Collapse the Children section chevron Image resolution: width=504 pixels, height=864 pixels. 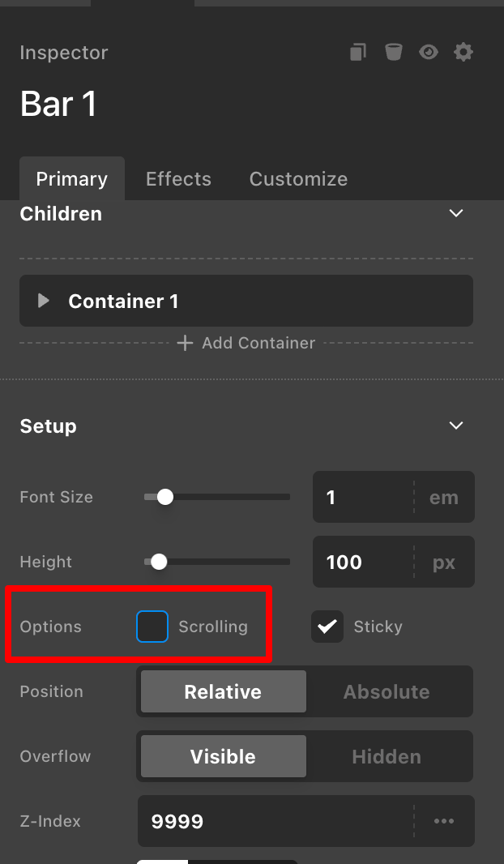click(x=456, y=213)
